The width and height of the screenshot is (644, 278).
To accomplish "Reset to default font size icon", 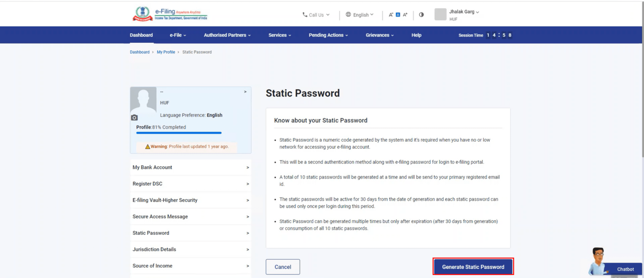I will [398, 15].
